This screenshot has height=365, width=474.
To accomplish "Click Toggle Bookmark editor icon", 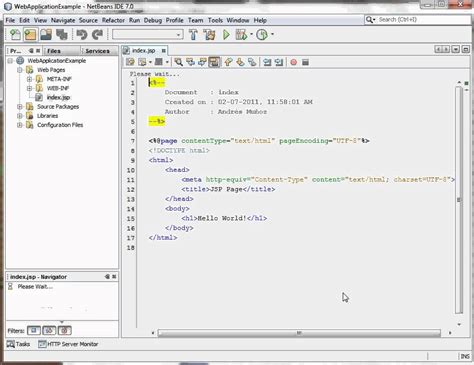I will point(252,62).
